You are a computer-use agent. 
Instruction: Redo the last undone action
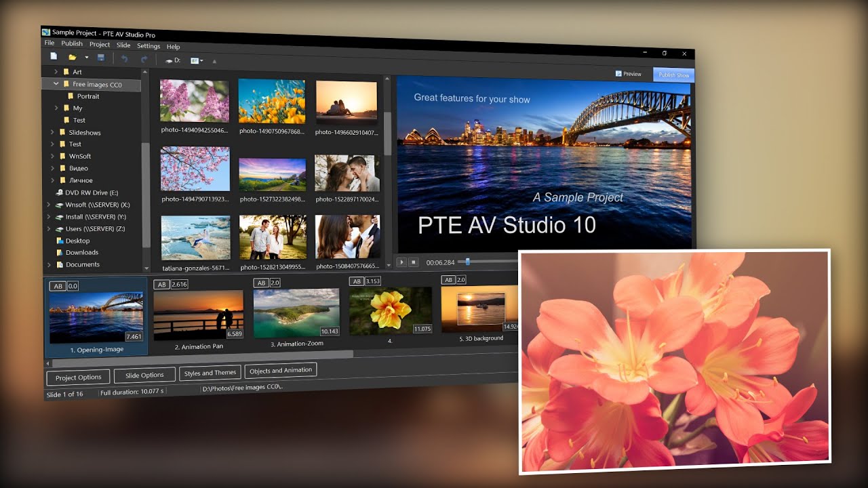(144, 60)
